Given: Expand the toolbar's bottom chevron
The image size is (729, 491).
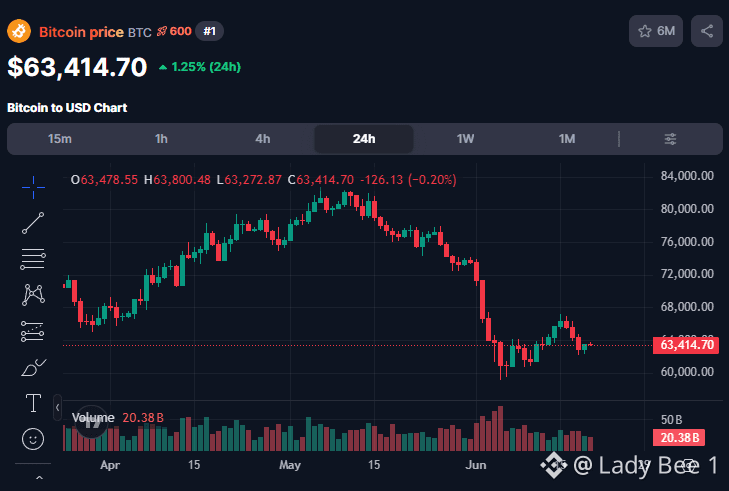Looking at the screenshot, I should pyautogui.click(x=40, y=478).
